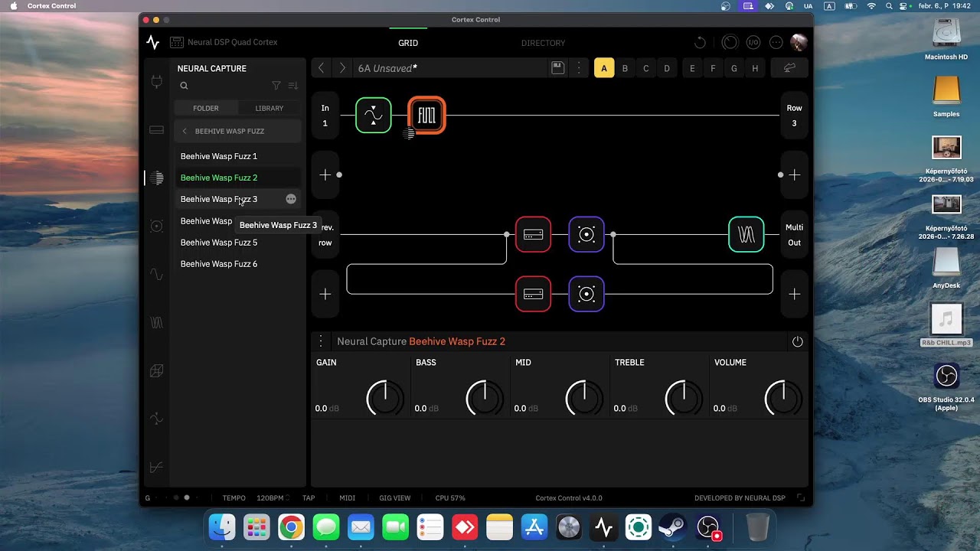
Task: Select the Neural Capture category icon
Action: coord(157,178)
